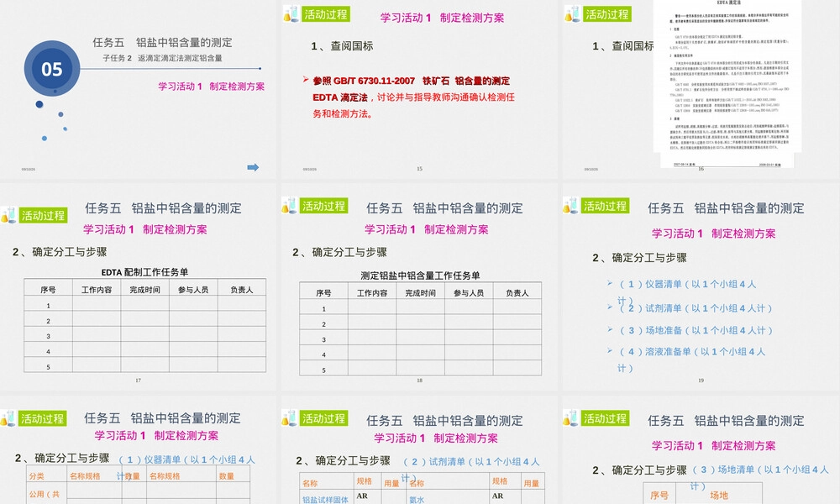
Task: Click the 铝盐试样固体 cell in the reagent table
Action: pos(325,500)
